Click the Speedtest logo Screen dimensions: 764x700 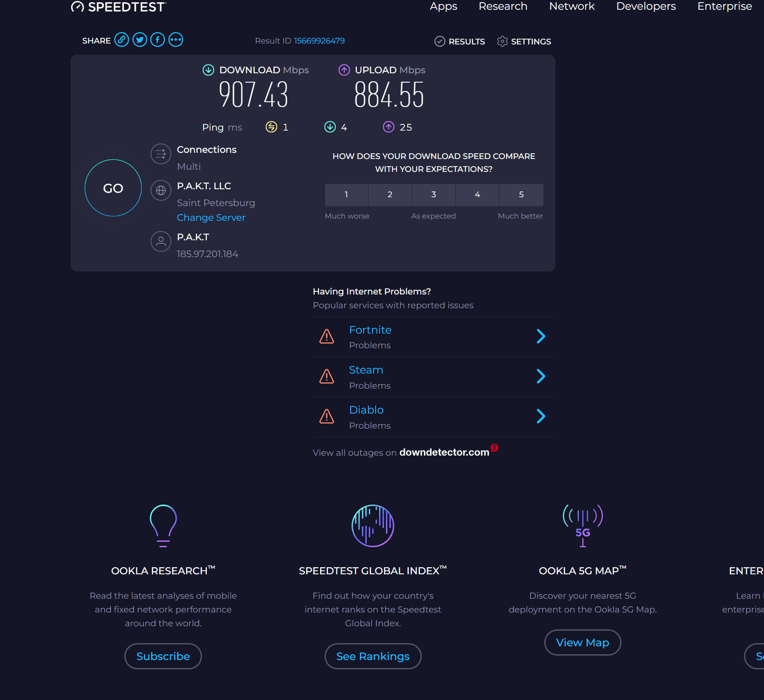click(x=119, y=7)
